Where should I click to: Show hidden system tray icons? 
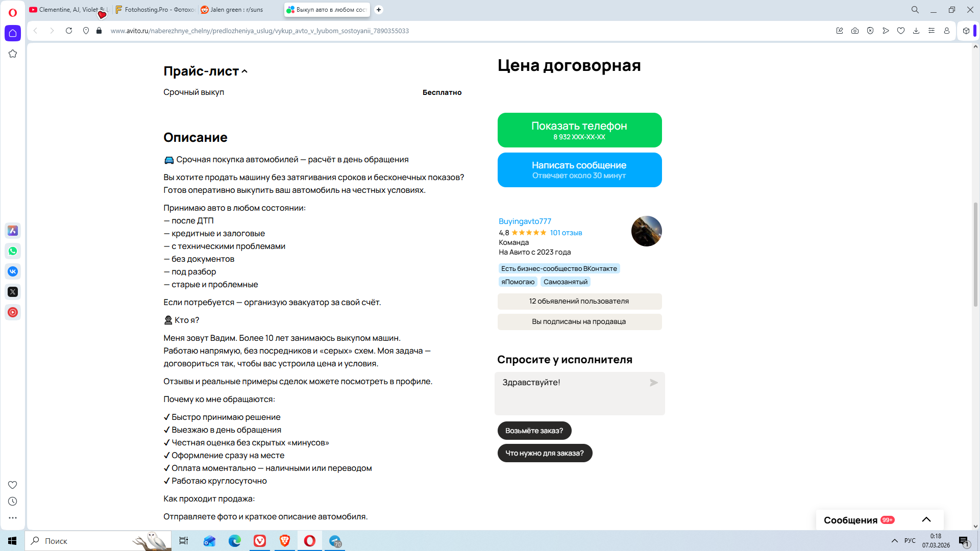[x=894, y=541]
